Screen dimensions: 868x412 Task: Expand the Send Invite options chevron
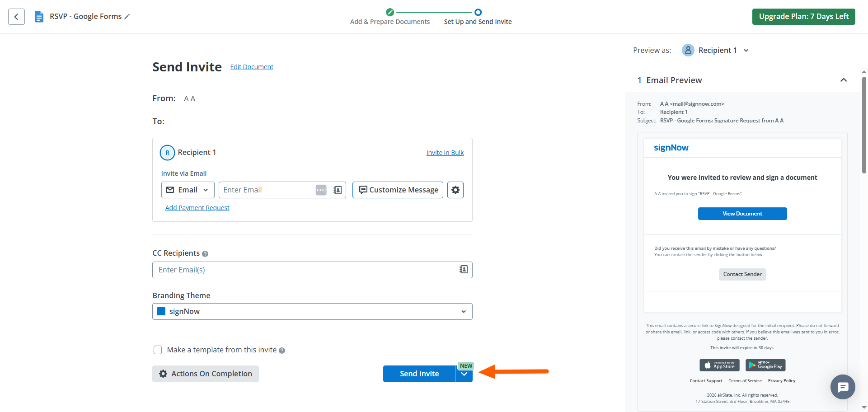464,374
